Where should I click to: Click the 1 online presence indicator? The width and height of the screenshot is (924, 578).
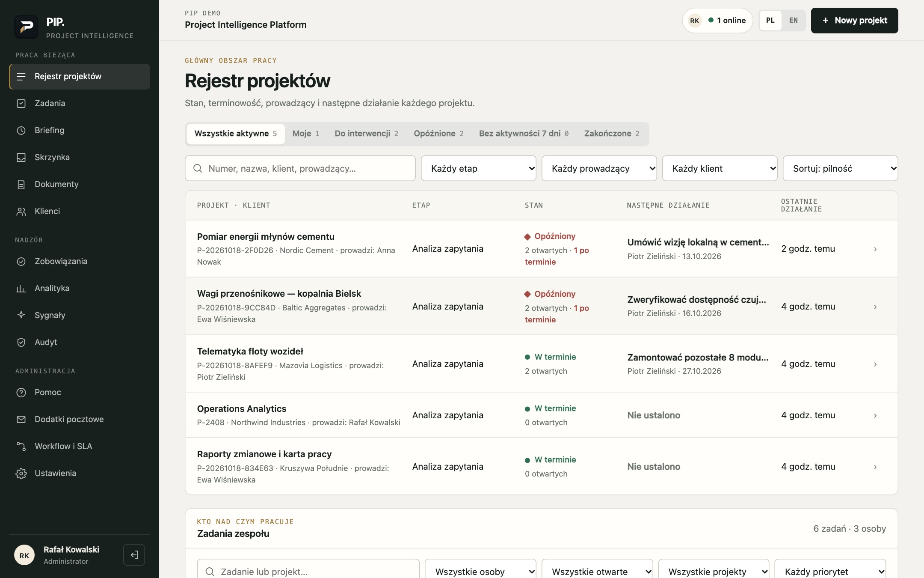(718, 21)
